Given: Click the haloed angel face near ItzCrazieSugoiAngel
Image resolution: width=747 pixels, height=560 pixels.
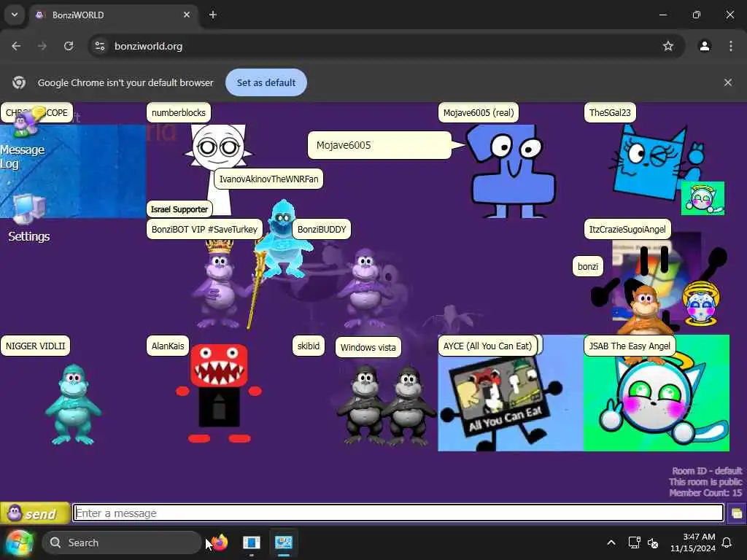Looking at the screenshot, I should 700,304.
